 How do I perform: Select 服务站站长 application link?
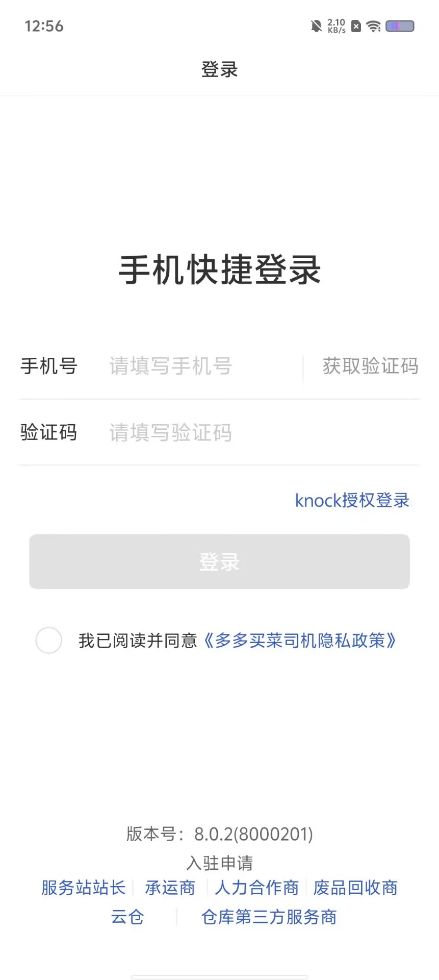(84, 888)
